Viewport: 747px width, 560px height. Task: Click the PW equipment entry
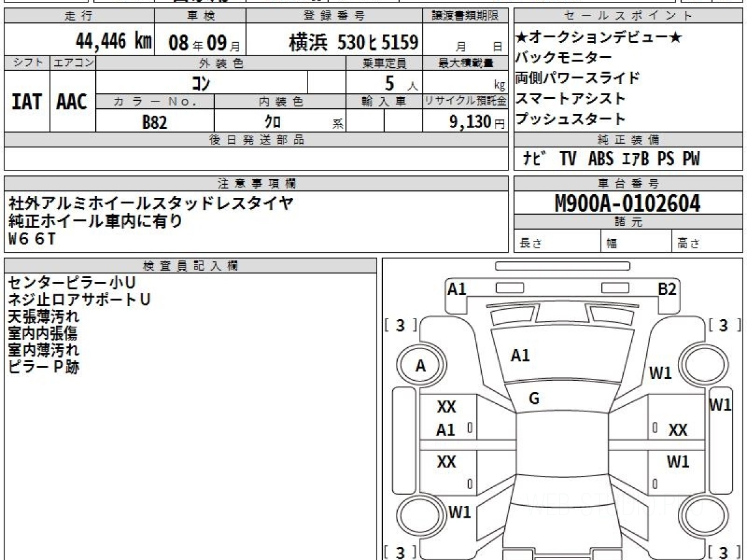(691, 159)
